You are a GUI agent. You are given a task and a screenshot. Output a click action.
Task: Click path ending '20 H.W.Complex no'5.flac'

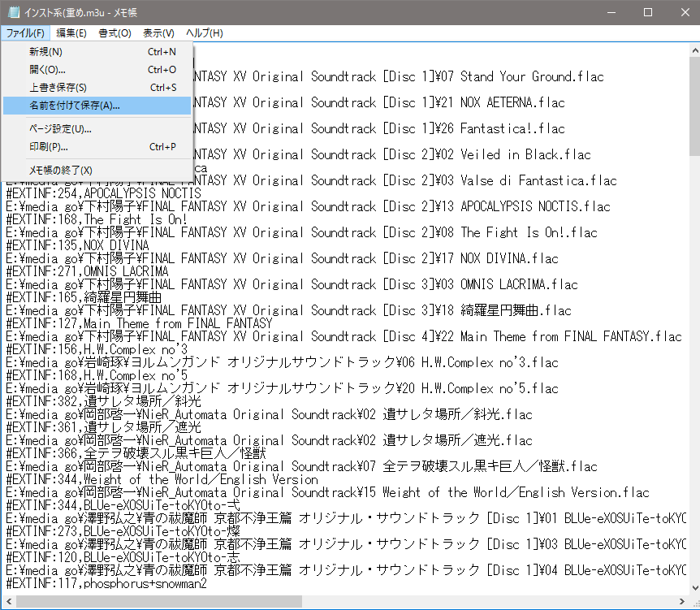point(282,388)
